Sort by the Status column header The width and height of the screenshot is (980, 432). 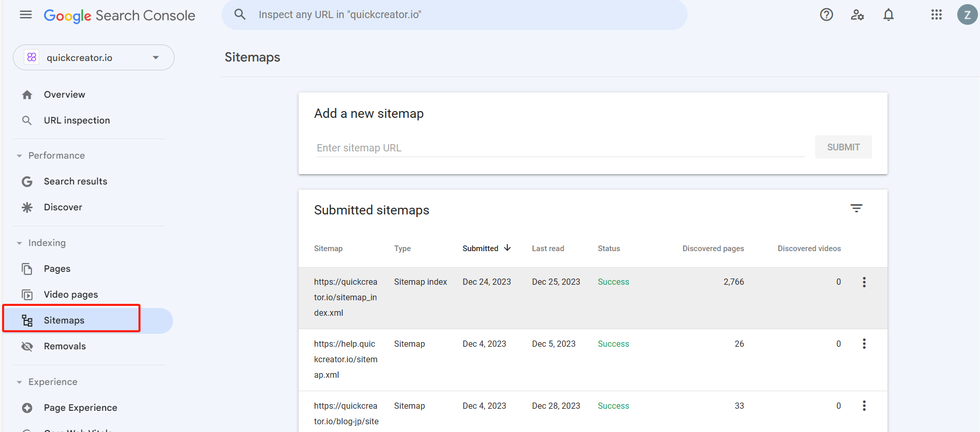[609, 249]
